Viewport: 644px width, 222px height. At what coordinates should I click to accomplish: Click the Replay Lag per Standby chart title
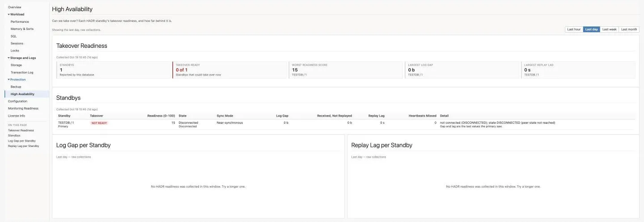point(381,145)
